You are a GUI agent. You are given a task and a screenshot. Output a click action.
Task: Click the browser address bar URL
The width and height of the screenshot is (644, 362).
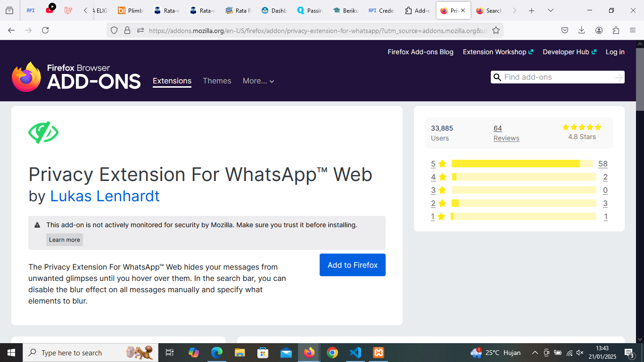318,30
